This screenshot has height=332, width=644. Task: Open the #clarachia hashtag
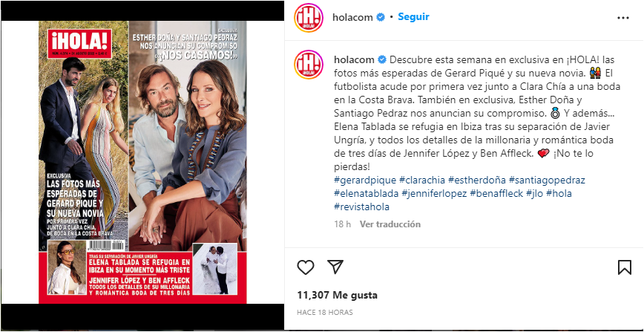(x=422, y=180)
